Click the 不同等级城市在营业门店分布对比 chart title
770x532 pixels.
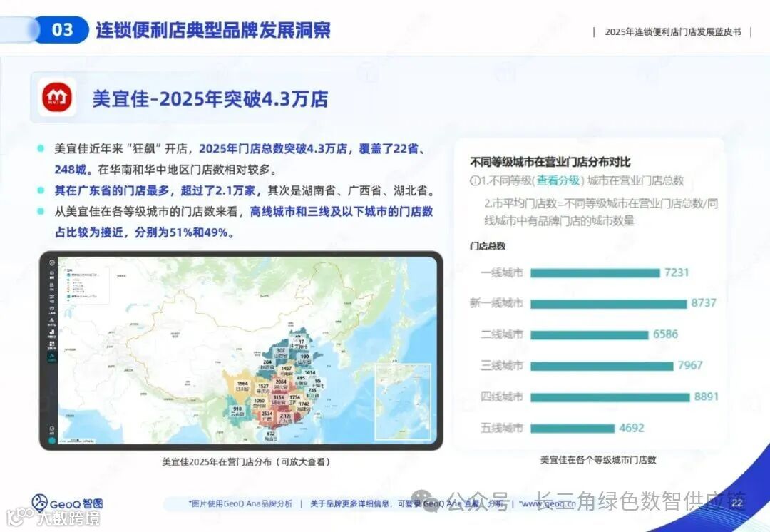pyautogui.click(x=550, y=162)
